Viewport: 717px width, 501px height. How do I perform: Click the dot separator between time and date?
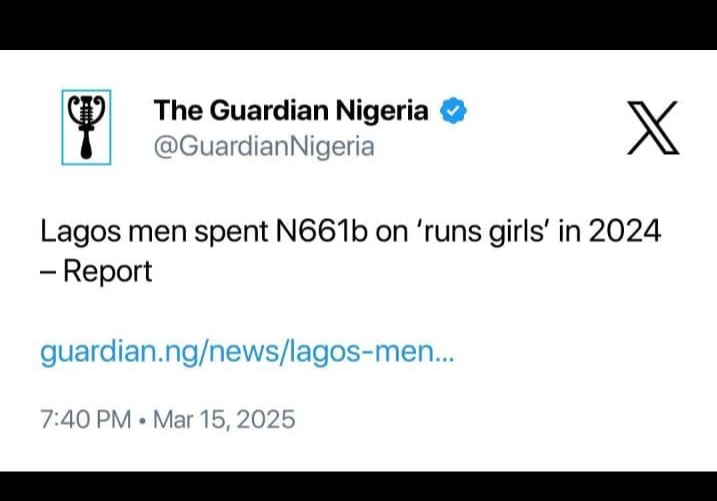(x=144, y=419)
